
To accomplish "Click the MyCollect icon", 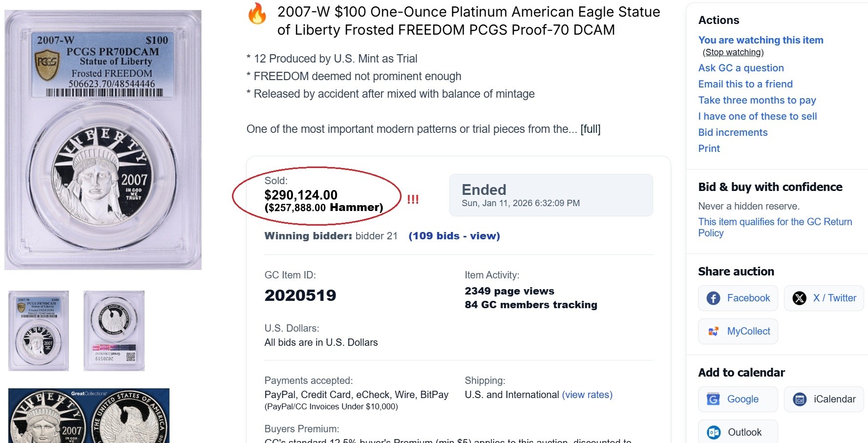I will (713, 332).
